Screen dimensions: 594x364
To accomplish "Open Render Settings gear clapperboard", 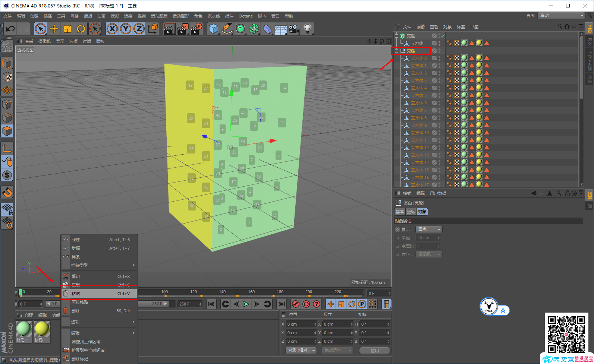I will 197,29.
